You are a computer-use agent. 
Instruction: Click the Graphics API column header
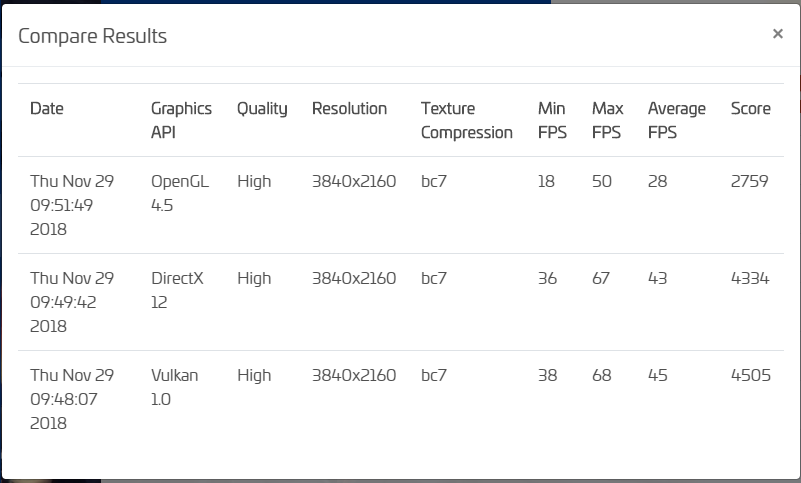(x=181, y=120)
